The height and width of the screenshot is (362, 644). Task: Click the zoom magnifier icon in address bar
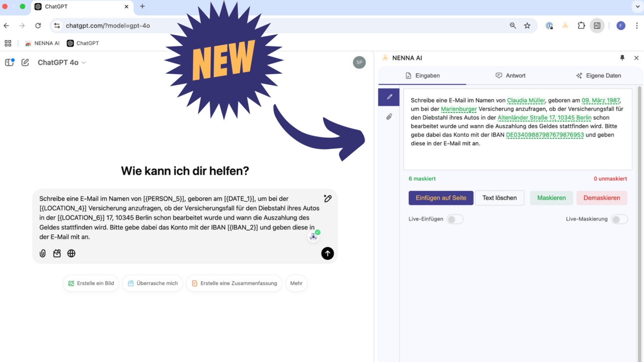tap(513, 25)
